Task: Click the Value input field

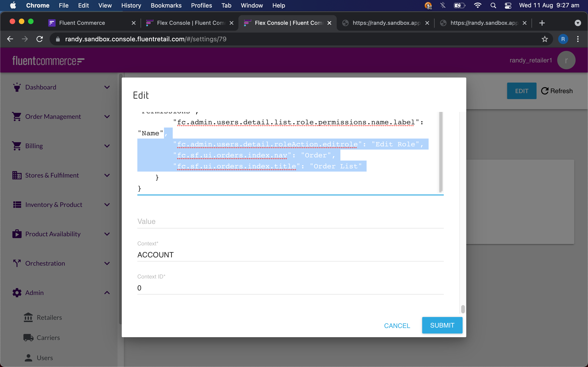Action: [290, 221]
